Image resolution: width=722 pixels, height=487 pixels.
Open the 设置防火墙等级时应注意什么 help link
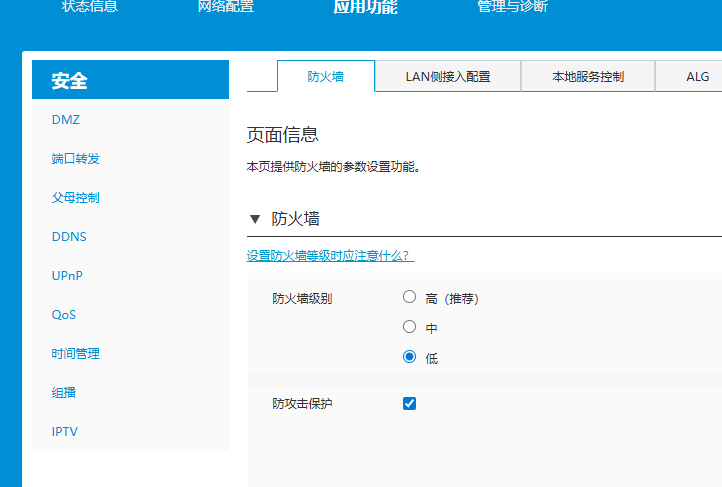(x=330, y=256)
